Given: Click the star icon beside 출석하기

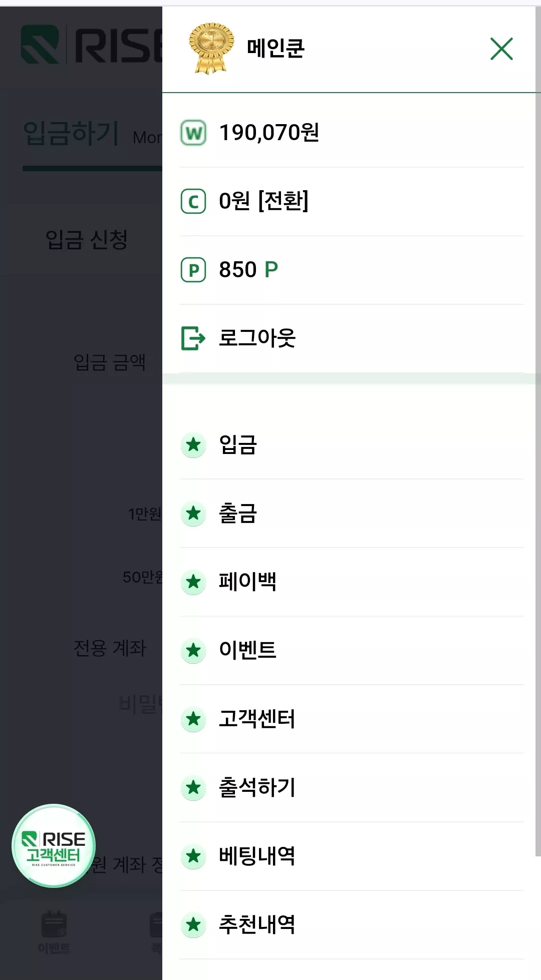Looking at the screenshot, I should (193, 788).
